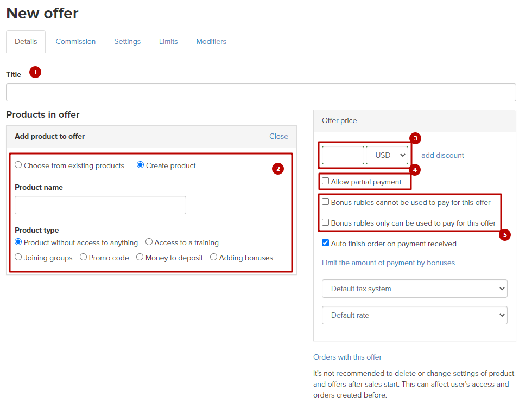
Task: Choose Money to deposit product type
Action: (140, 257)
